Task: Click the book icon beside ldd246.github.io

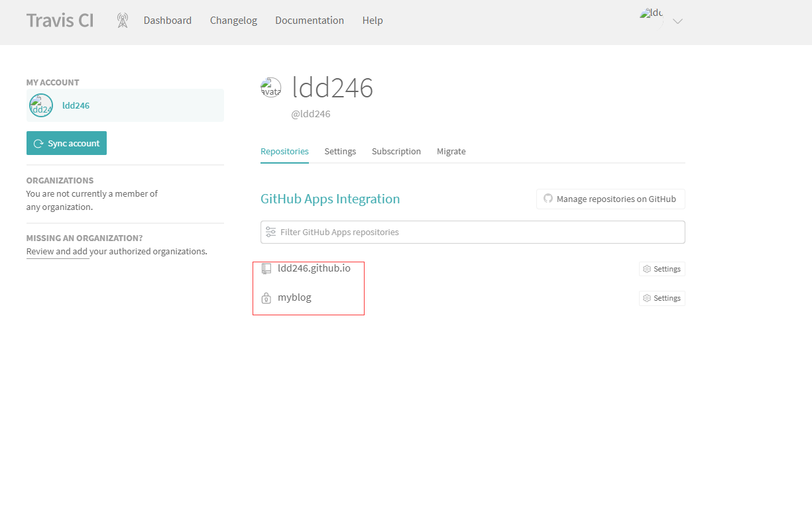Action: point(266,269)
